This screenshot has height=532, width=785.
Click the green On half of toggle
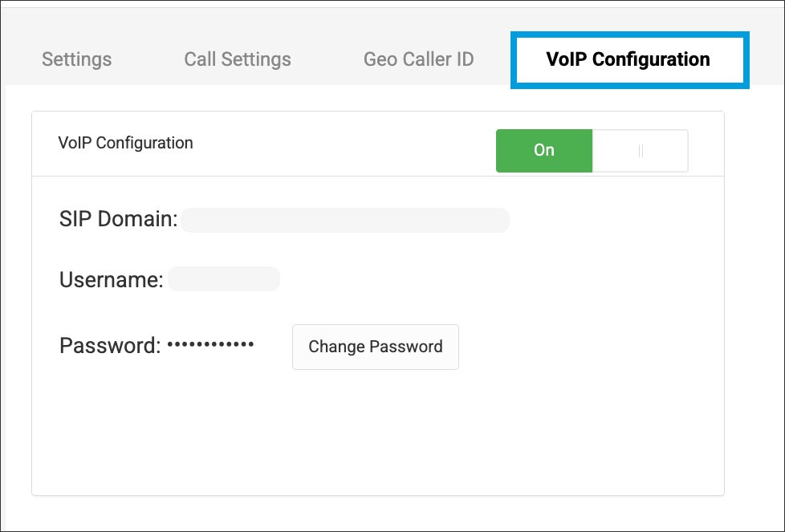[544, 151]
